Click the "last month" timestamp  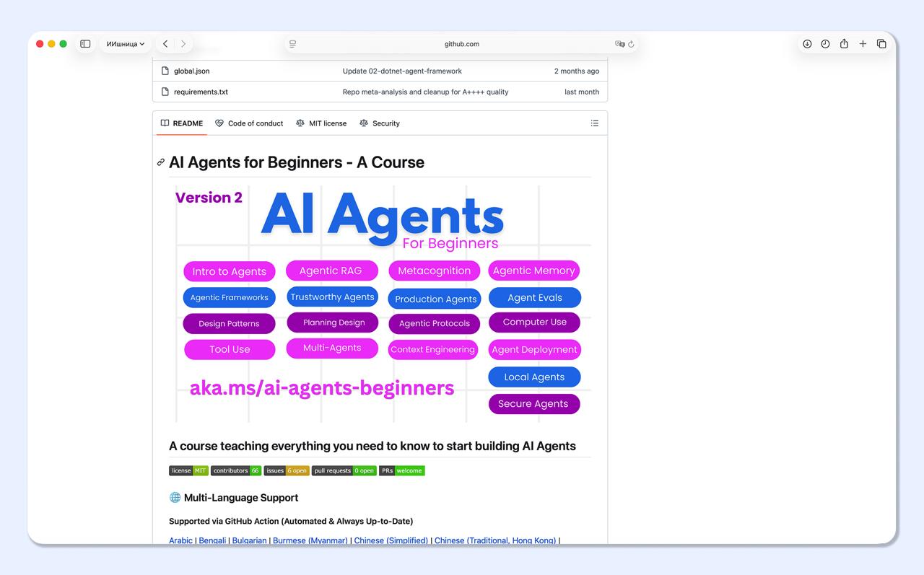pos(582,92)
